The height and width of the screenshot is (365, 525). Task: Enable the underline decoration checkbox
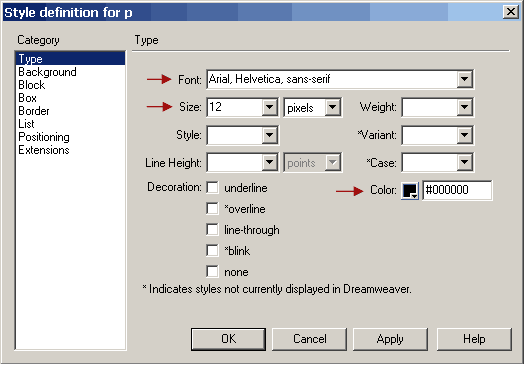click(x=212, y=188)
